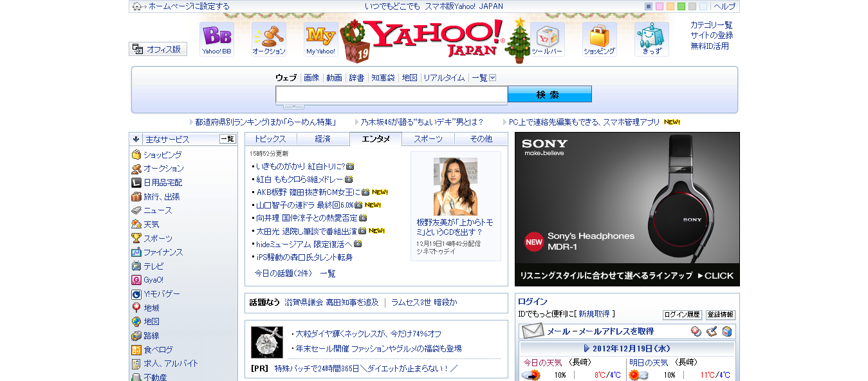Click the 日用品宅配 sidebar icon
The height and width of the screenshot is (381, 868).
(x=136, y=182)
